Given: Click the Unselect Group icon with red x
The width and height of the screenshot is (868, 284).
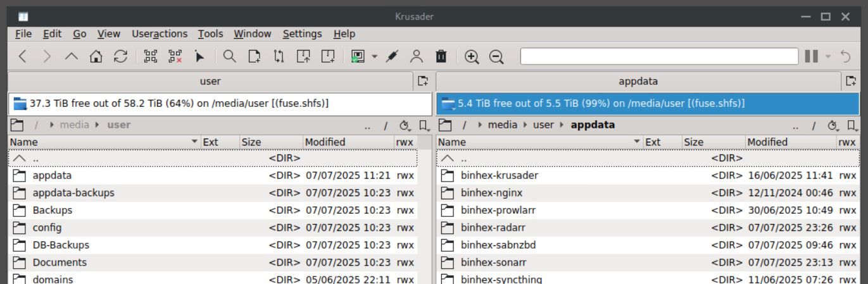Looking at the screenshot, I should [175, 57].
